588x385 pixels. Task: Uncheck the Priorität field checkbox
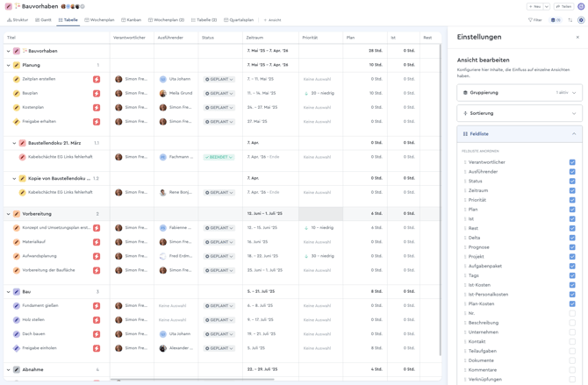pos(572,200)
